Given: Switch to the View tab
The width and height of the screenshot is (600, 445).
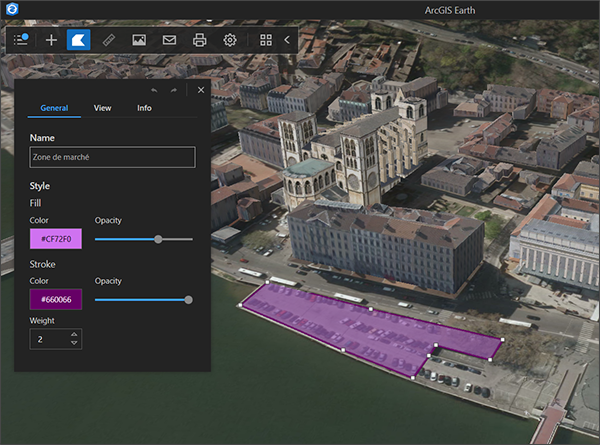Looking at the screenshot, I should 103,108.
